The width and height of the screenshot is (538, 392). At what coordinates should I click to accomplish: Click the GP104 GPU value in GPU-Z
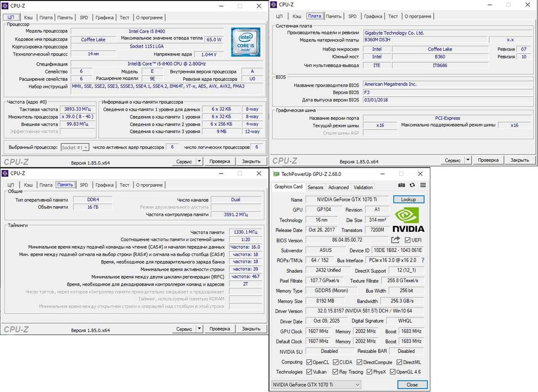pos(323,209)
